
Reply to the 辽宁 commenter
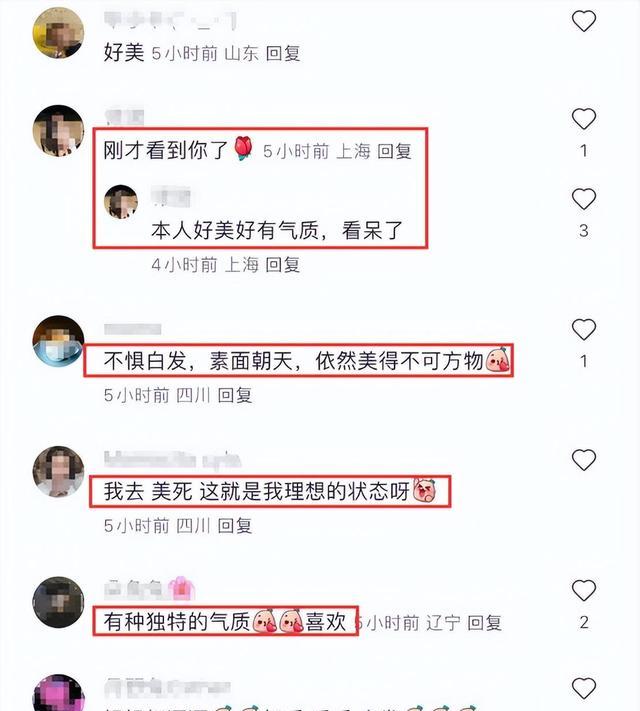[484, 623]
